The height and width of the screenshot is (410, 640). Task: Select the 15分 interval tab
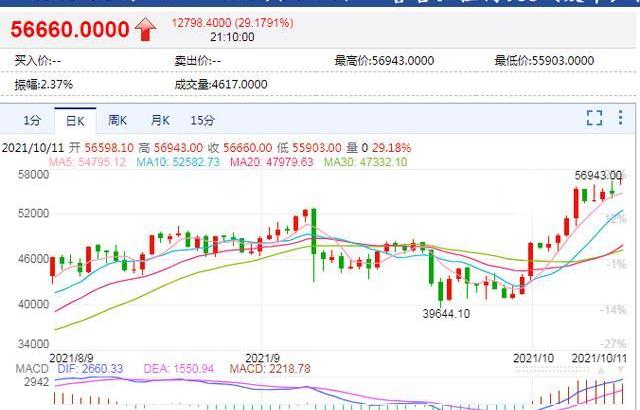[202, 121]
